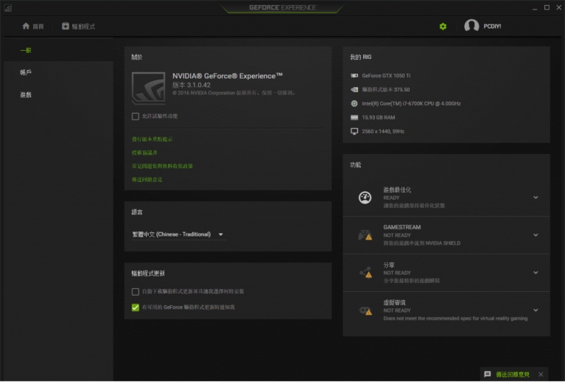Image resolution: width=565 pixels, height=392 pixels.
Task: Click the driver version 375.50 icon
Action: point(354,89)
